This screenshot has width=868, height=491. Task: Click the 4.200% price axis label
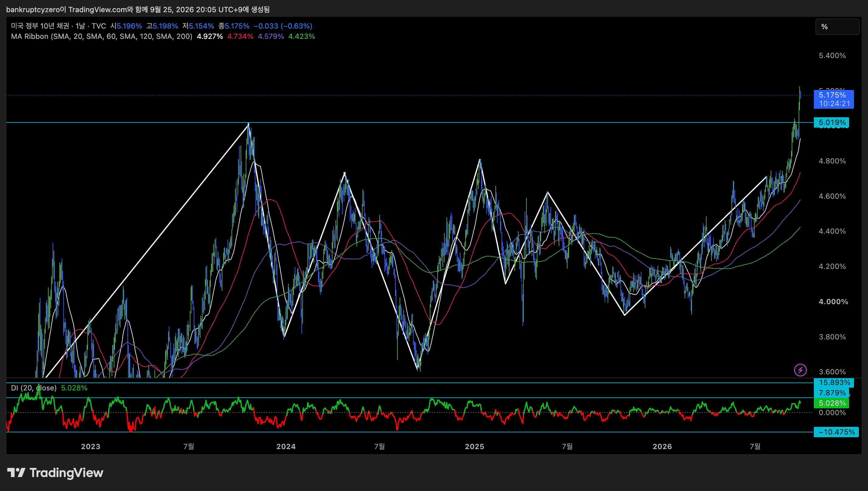832,266
